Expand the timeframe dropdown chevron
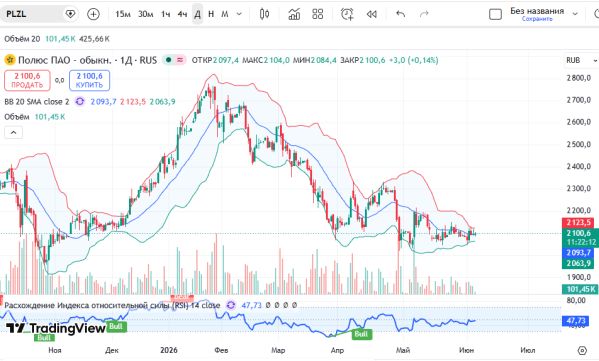Viewport: 599px width, 361px height. pos(239,14)
